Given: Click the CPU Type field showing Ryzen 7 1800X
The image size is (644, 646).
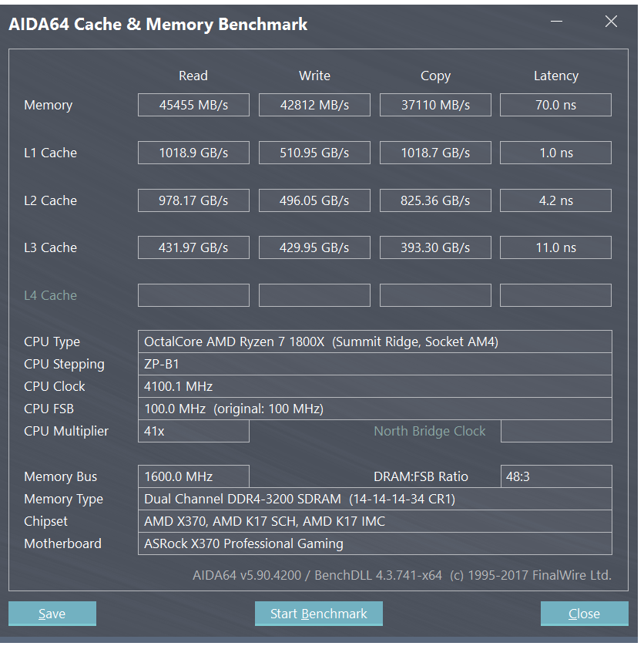Looking at the screenshot, I should 375,342.
